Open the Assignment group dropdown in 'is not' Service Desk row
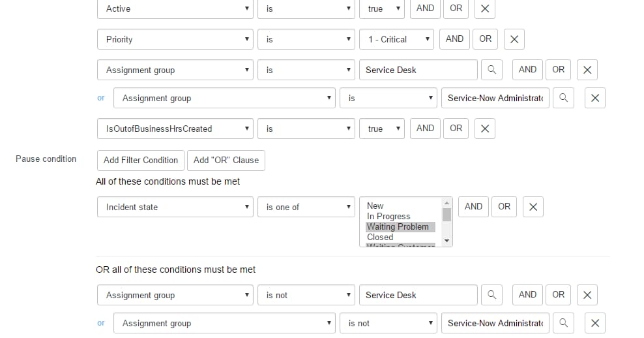The height and width of the screenshot is (338, 644). point(175,295)
